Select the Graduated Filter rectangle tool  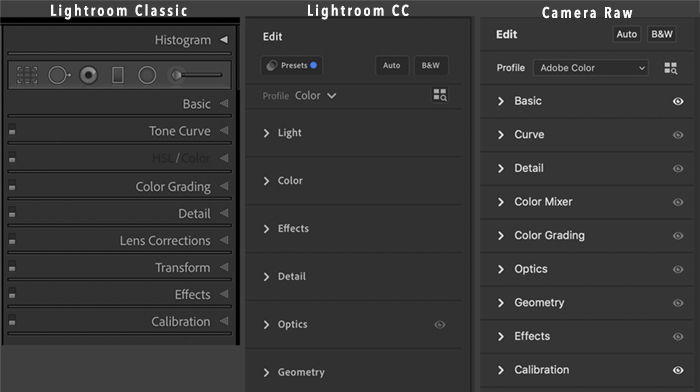[118, 75]
